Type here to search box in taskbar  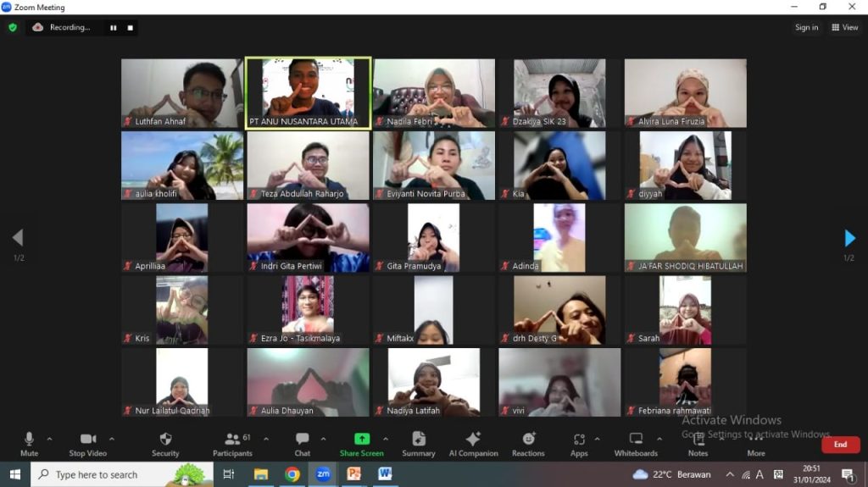tap(122, 474)
